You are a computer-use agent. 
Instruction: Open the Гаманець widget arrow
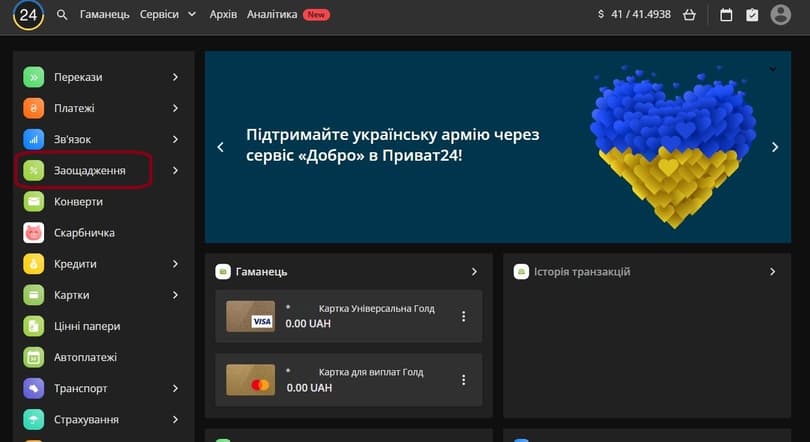click(x=474, y=272)
